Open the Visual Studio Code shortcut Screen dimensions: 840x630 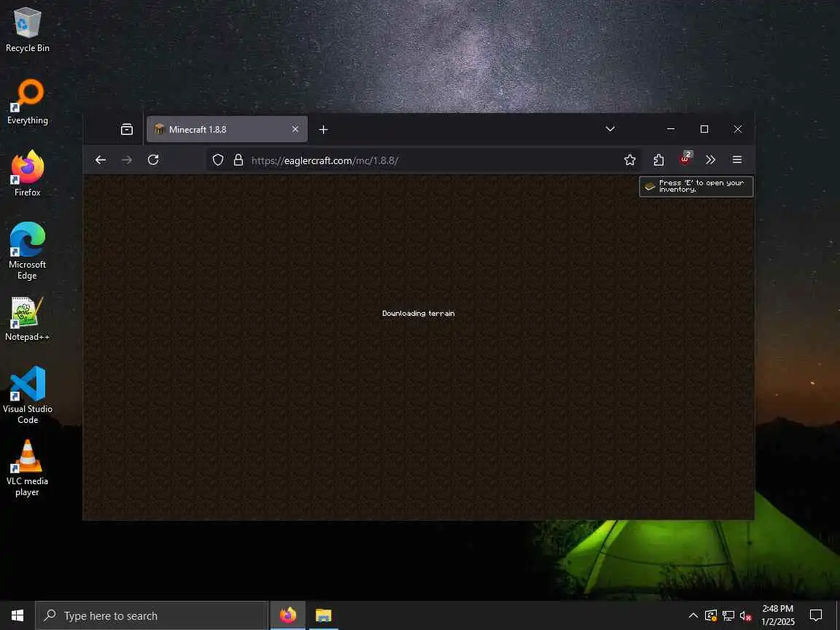(x=27, y=395)
